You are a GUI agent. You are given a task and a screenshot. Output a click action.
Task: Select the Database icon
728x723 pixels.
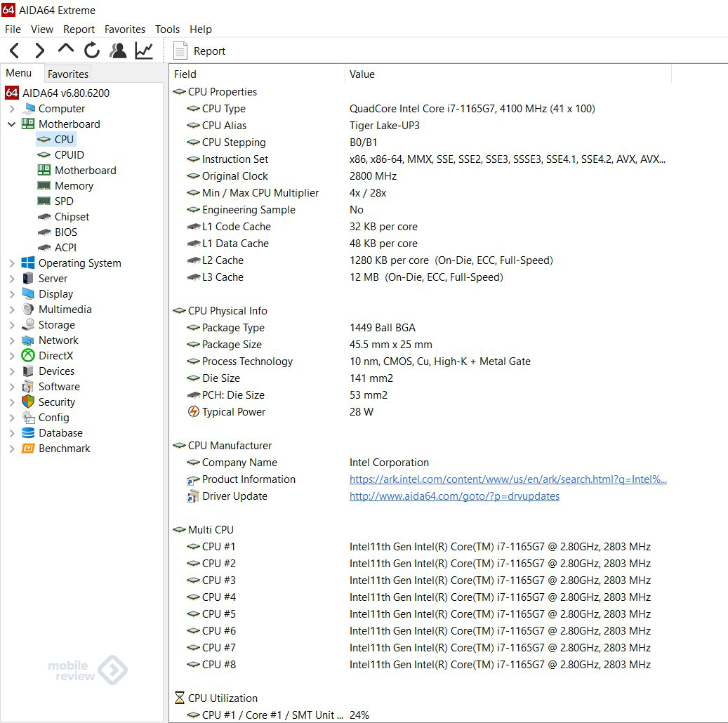(28, 433)
